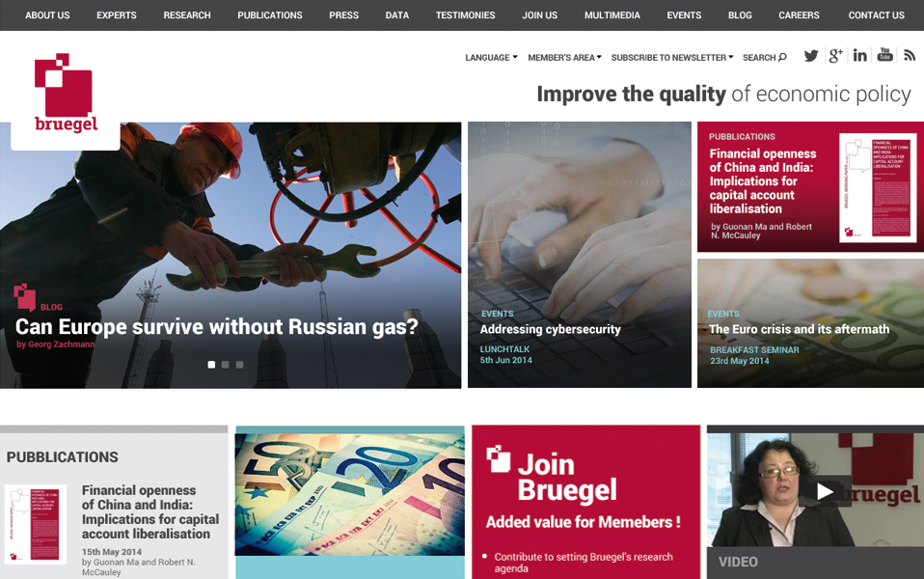Image resolution: width=924 pixels, height=579 pixels.
Task: Open the Publications menu item
Action: [x=270, y=15]
